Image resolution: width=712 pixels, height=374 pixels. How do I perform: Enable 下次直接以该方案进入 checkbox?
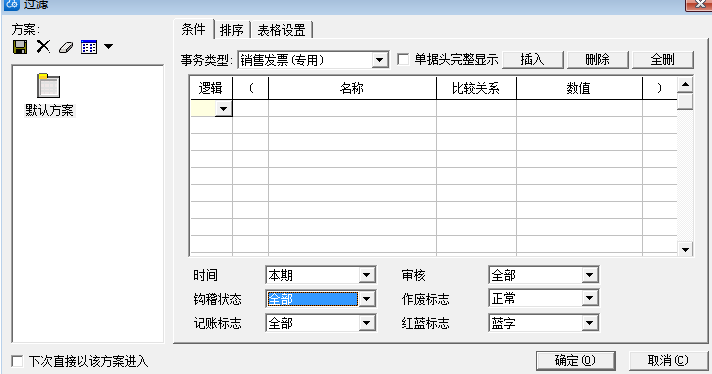tap(17, 361)
